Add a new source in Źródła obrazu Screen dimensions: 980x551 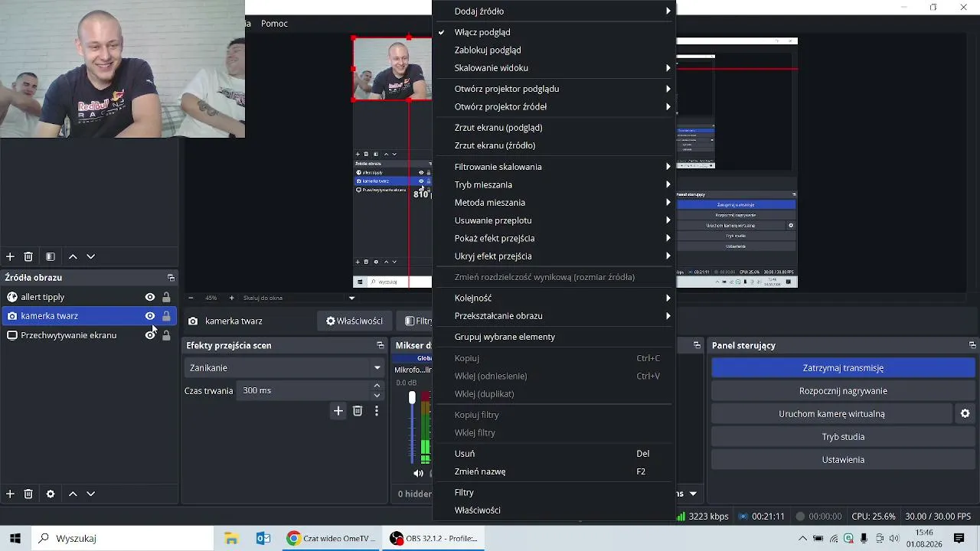tap(10, 494)
